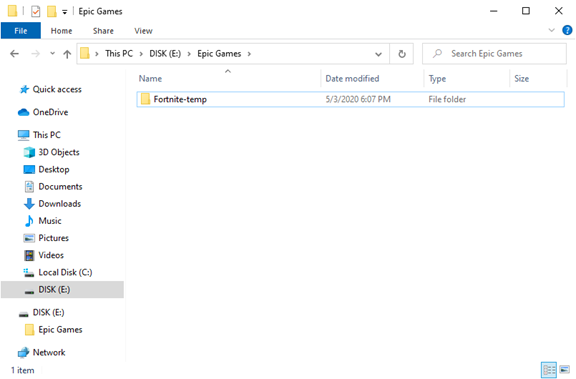Switch to the View ribbon tab
Screen dimensions: 576x379
(143, 31)
